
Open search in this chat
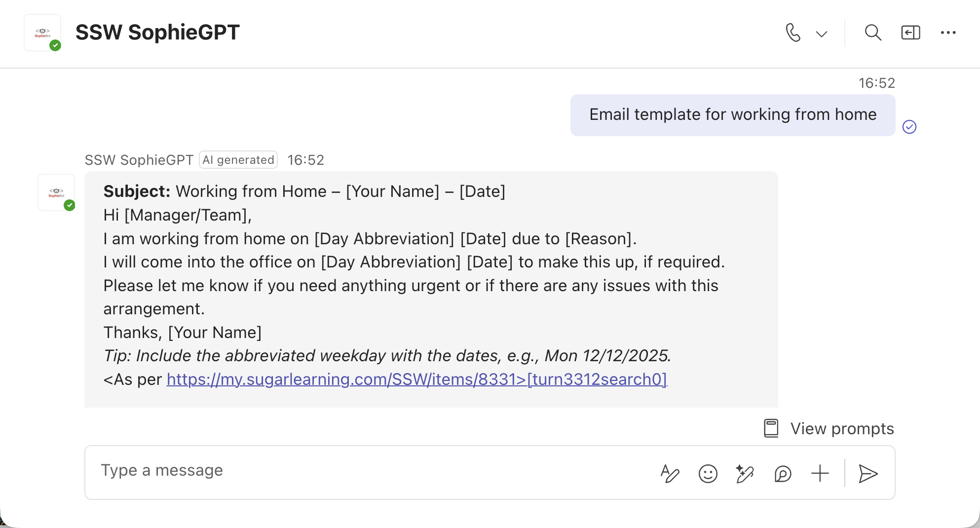[873, 33]
